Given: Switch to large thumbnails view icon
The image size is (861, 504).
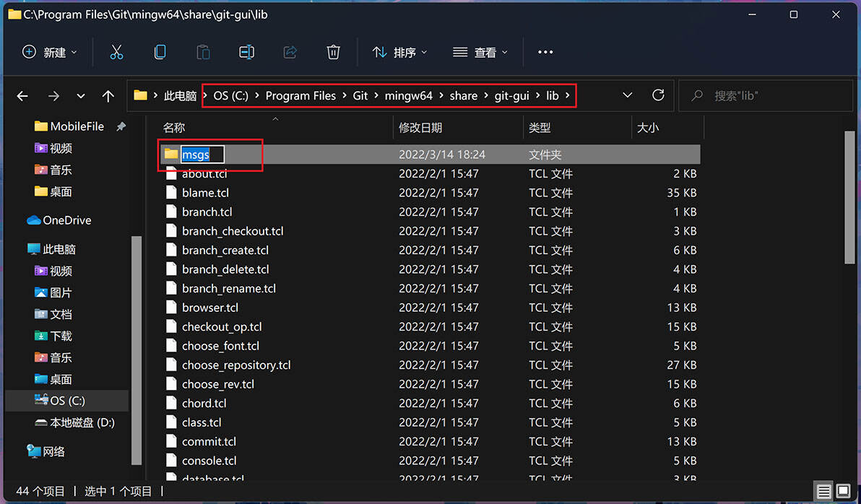Looking at the screenshot, I should click(843, 492).
